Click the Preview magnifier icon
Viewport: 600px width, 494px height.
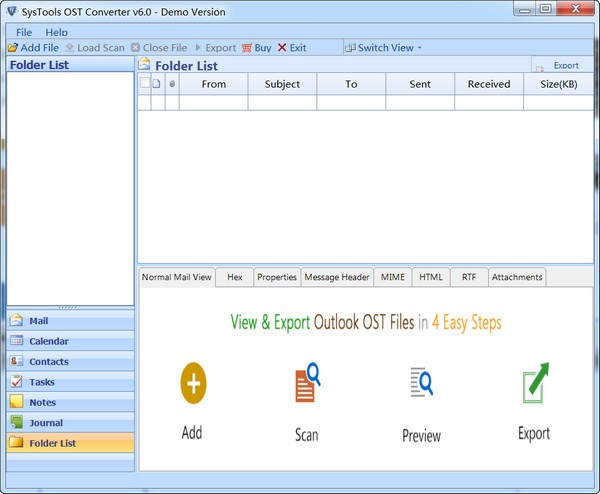[422, 382]
